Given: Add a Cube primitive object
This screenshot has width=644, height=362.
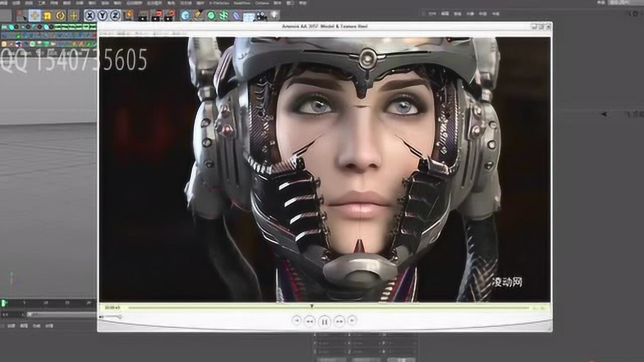Looking at the screenshot, I should pyautogui.click(x=185, y=16).
